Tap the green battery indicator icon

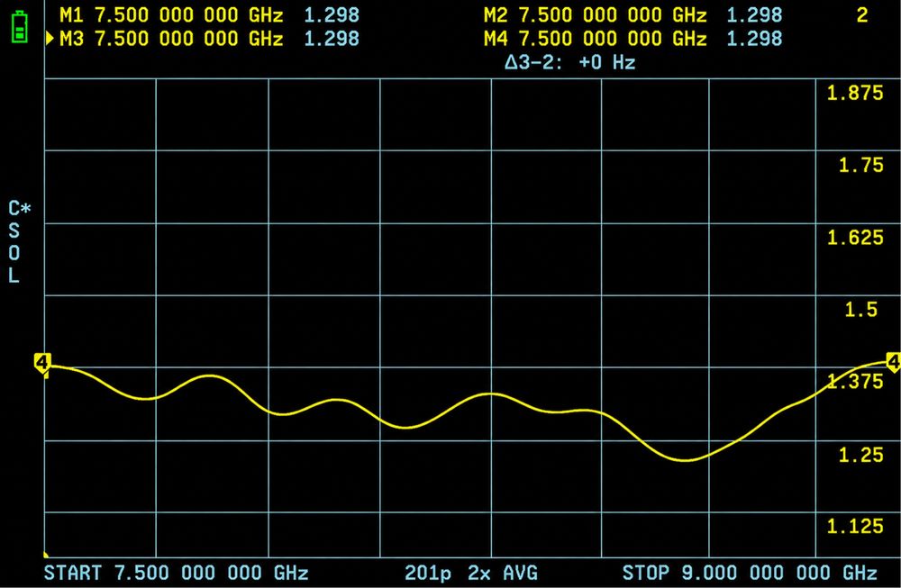[20, 26]
